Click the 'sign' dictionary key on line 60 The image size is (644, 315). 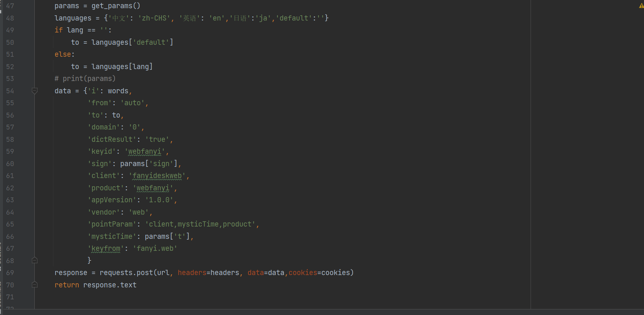coord(100,164)
